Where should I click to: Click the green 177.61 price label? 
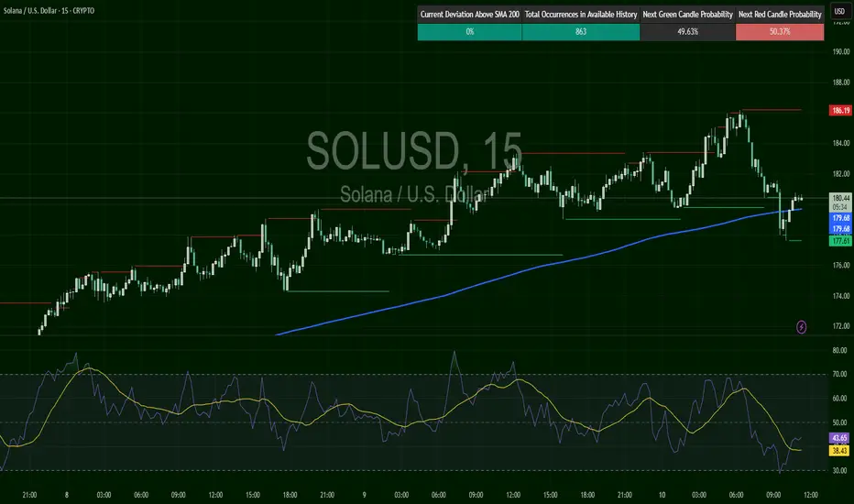pos(840,241)
